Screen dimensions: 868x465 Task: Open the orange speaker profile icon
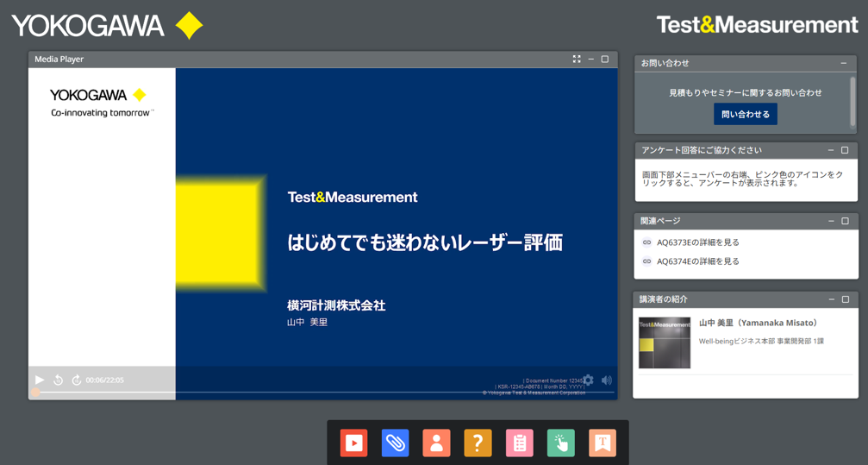tap(436, 443)
